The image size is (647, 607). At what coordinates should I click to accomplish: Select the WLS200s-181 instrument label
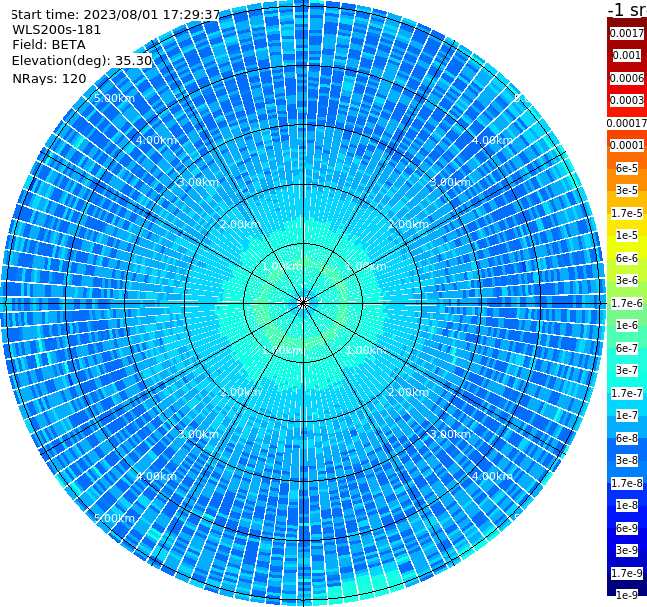point(57,30)
